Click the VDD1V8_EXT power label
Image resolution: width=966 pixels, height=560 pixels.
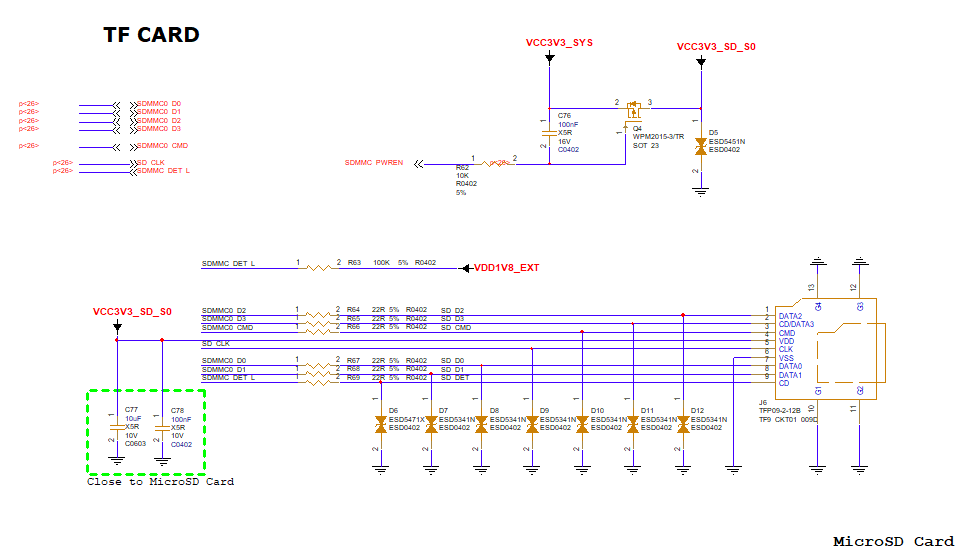[506, 268]
